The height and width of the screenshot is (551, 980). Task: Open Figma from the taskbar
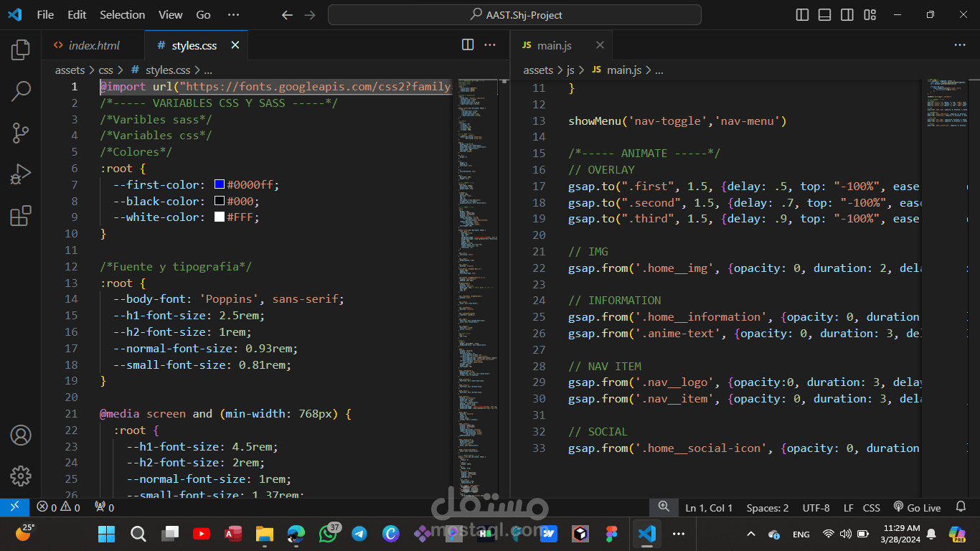tap(611, 534)
